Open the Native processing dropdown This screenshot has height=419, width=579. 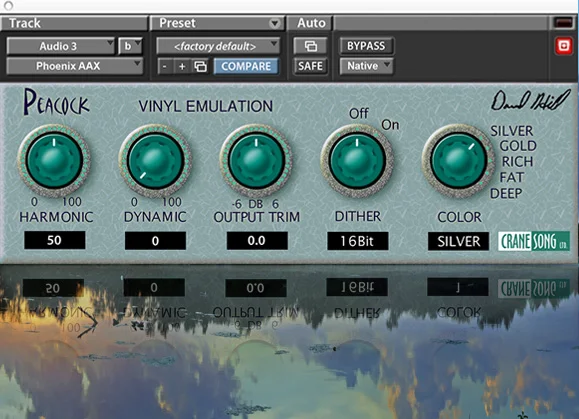click(x=366, y=66)
